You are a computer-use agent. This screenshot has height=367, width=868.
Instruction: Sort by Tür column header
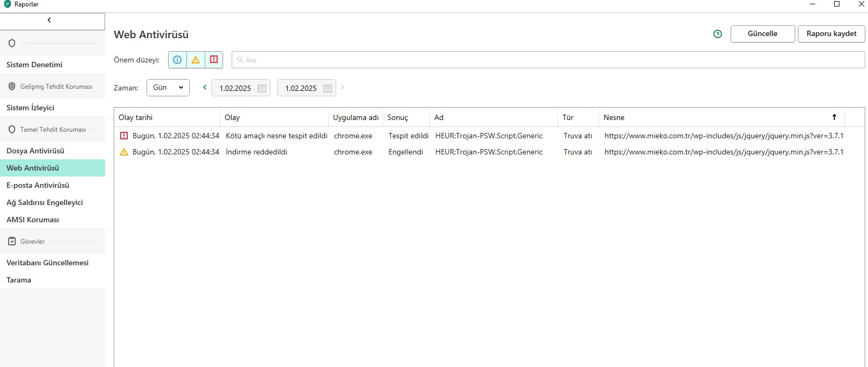tap(578, 117)
